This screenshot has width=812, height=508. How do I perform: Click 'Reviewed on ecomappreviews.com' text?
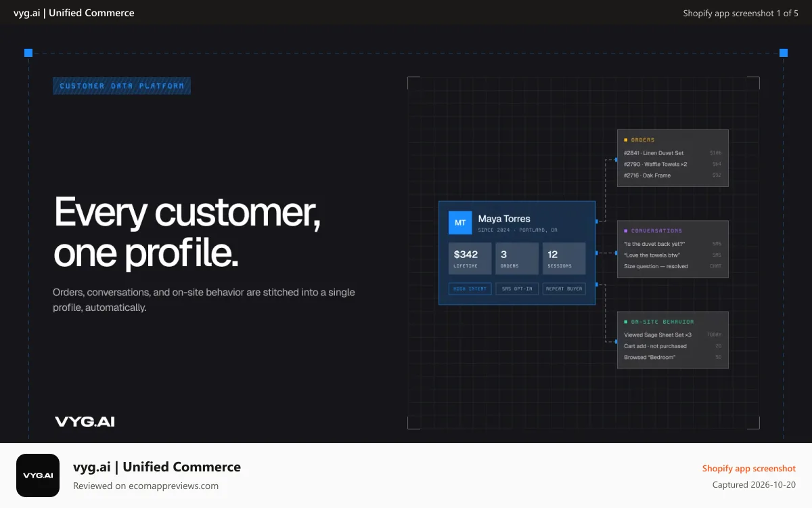[146, 486]
